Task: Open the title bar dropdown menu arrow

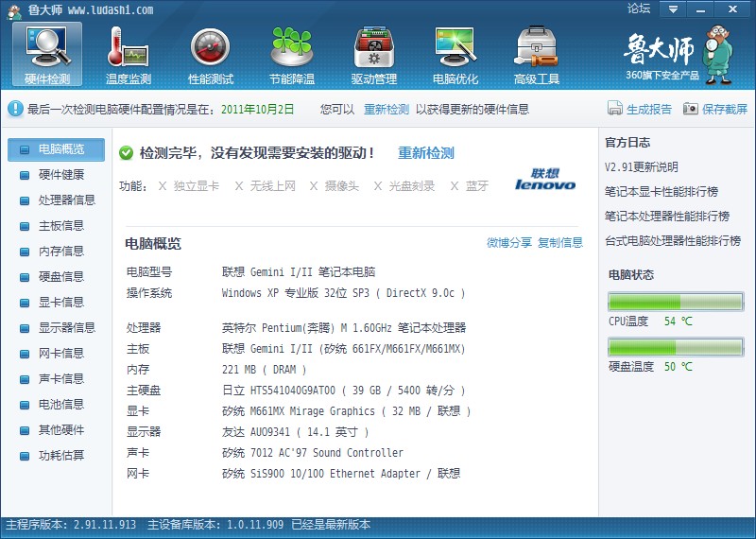Action: click(673, 9)
